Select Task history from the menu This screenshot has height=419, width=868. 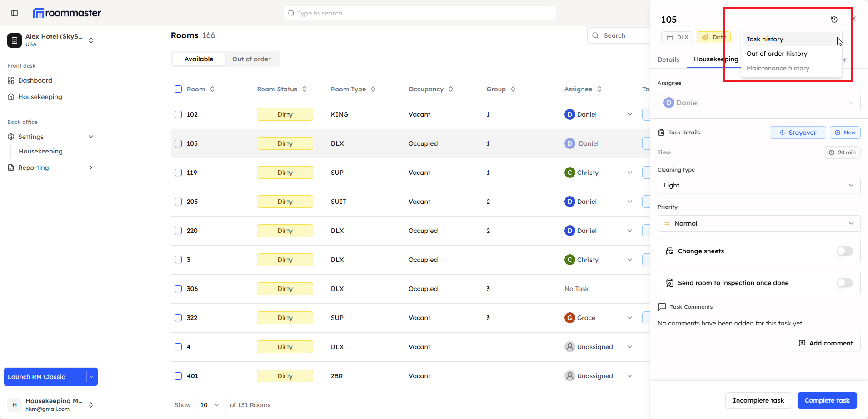[x=765, y=39]
